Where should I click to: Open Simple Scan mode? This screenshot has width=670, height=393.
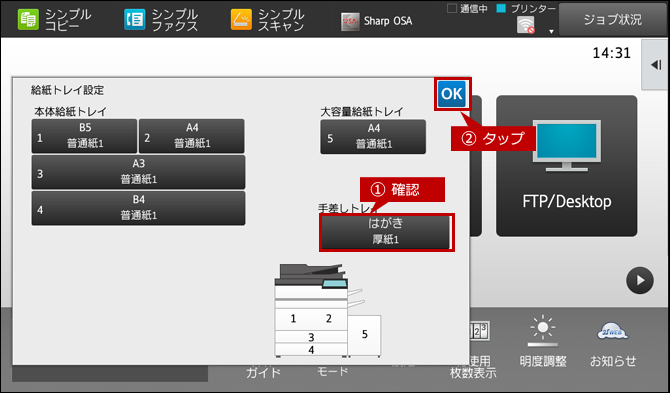[267, 20]
